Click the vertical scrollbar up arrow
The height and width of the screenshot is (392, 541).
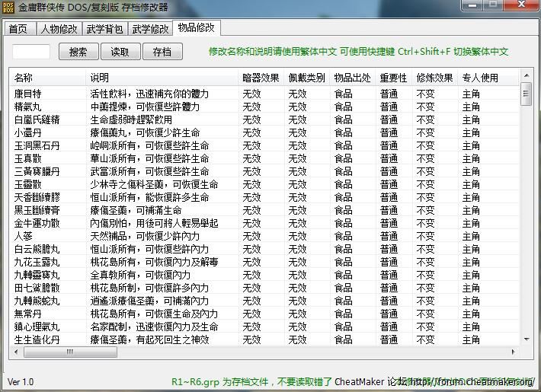526,76
